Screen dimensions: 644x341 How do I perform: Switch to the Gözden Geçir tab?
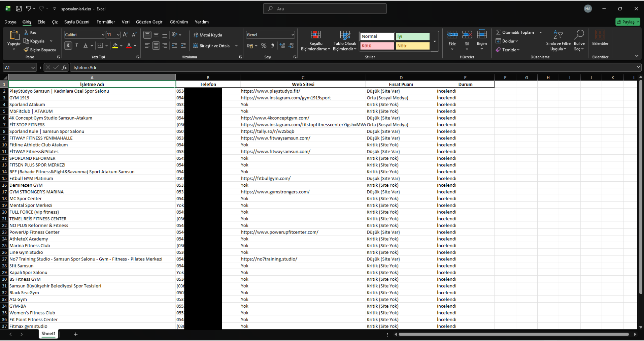[149, 22]
